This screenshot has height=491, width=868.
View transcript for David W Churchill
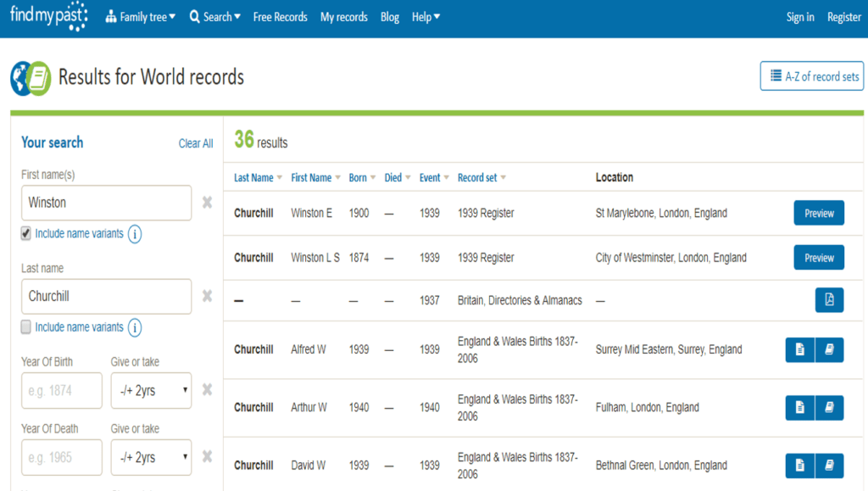(800, 466)
